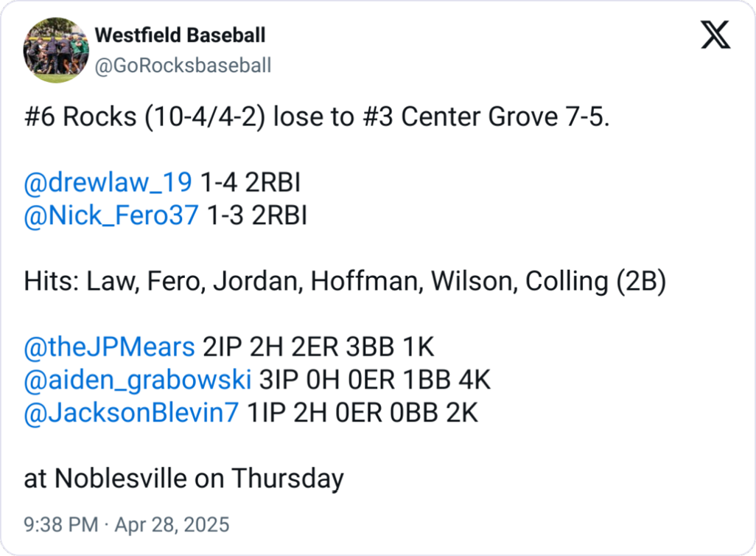Click the @JacksonBlevin7 mention link
Screen dimensions: 756x556
(131, 413)
